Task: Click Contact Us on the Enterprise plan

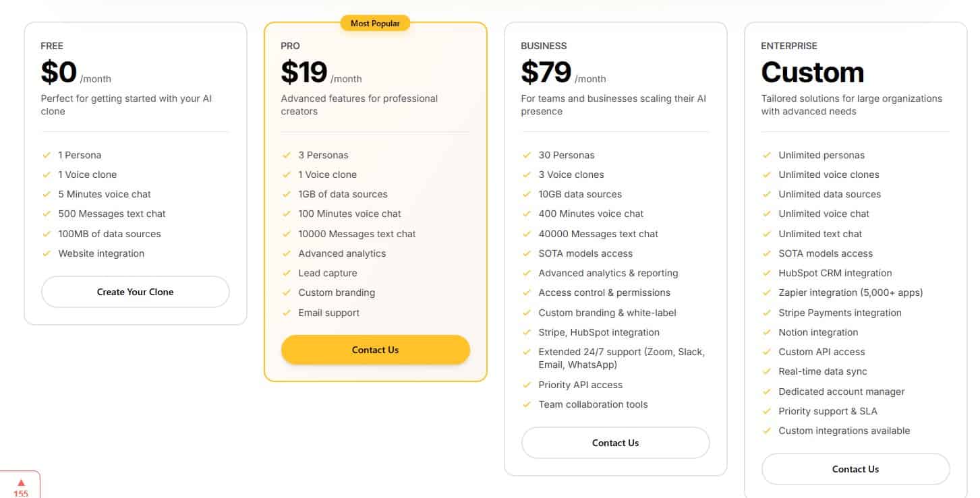Action: (855, 469)
